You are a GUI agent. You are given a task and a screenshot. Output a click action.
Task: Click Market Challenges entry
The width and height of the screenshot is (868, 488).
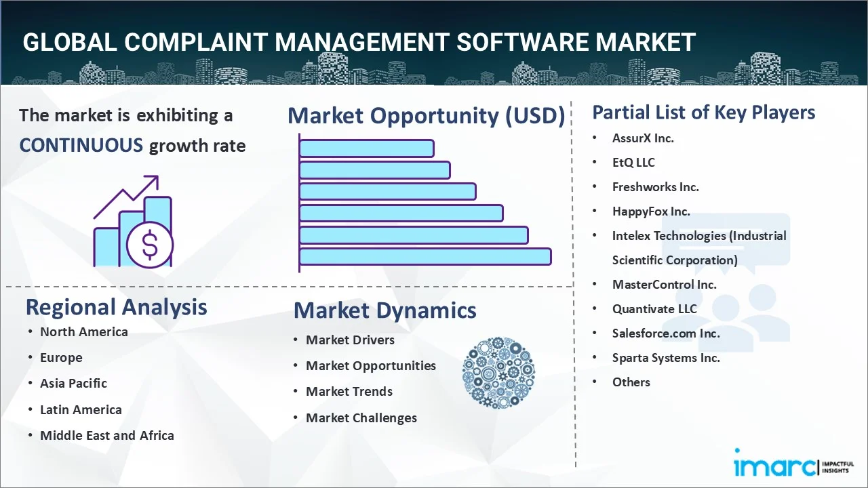[x=361, y=418]
